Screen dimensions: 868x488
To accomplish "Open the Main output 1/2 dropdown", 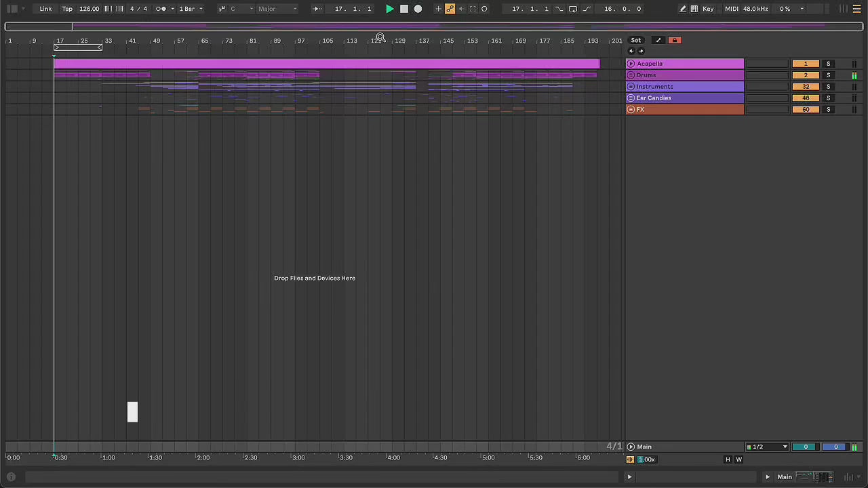I will click(767, 447).
